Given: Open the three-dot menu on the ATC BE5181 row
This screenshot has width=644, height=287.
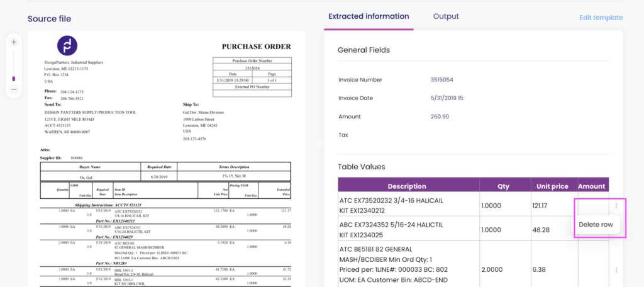Looking at the screenshot, I should tap(616, 269).
